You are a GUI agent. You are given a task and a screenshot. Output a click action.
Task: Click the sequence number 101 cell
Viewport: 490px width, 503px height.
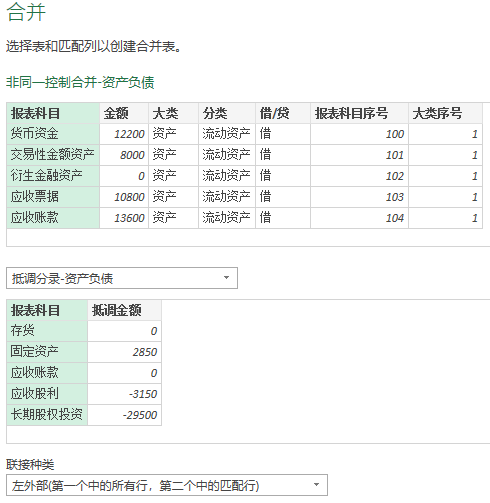pyautogui.click(x=359, y=155)
